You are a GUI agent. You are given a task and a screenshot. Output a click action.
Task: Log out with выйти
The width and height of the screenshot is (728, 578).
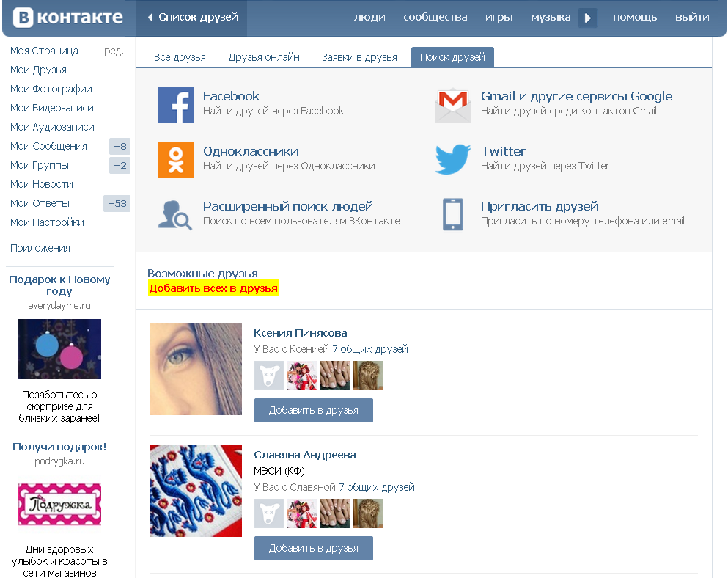click(692, 17)
